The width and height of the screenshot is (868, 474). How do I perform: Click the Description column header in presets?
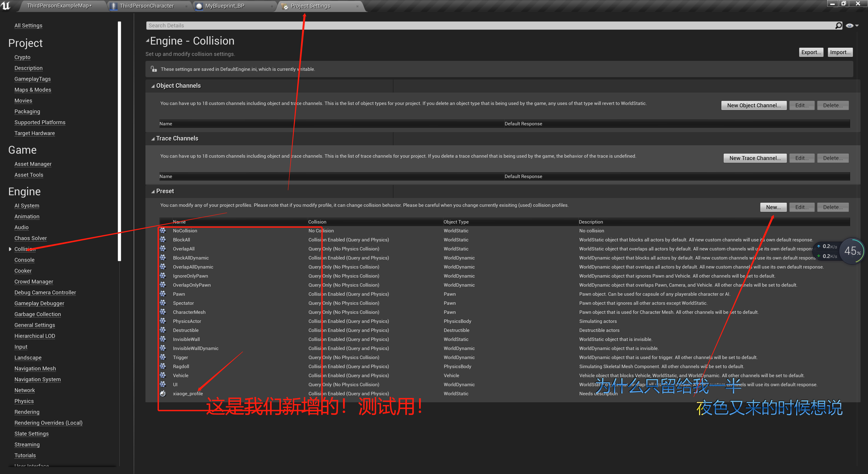click(x=591, y=222)
